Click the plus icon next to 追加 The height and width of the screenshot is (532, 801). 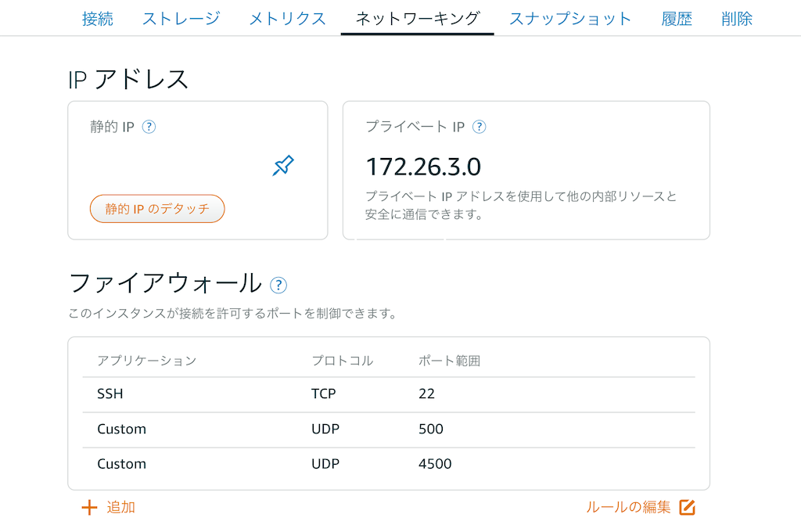(x=88, y=507)
